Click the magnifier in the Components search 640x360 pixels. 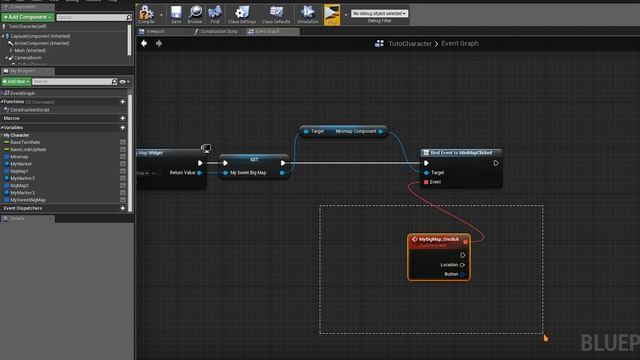point(129,18)
